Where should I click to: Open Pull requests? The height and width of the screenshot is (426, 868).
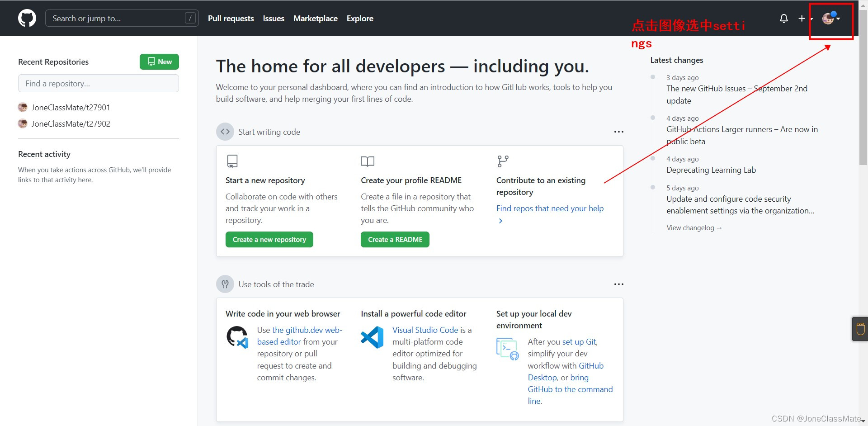coord(231,19)
